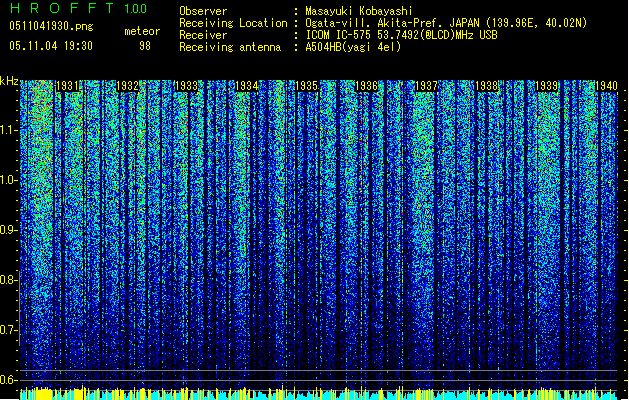Click the 0.7 kHz axis label
629x400 pixels.
pyautogui.click(x=8, y=330)
